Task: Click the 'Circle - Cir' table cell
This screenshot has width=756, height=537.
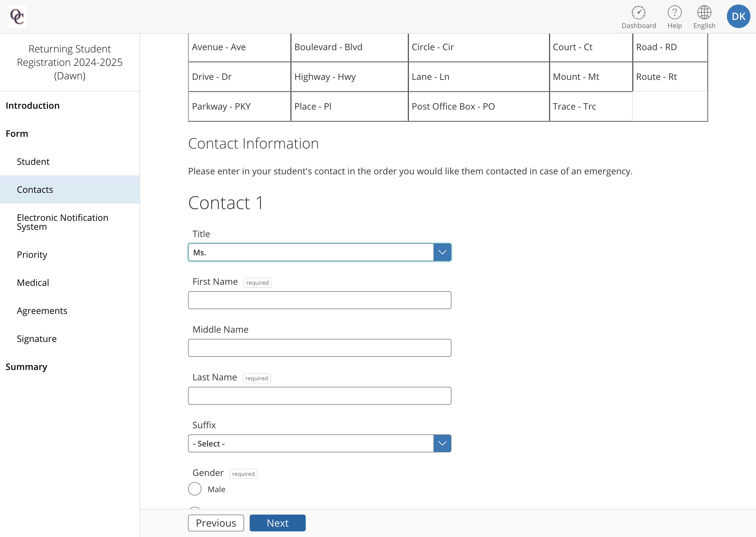Action: [479, 47]
